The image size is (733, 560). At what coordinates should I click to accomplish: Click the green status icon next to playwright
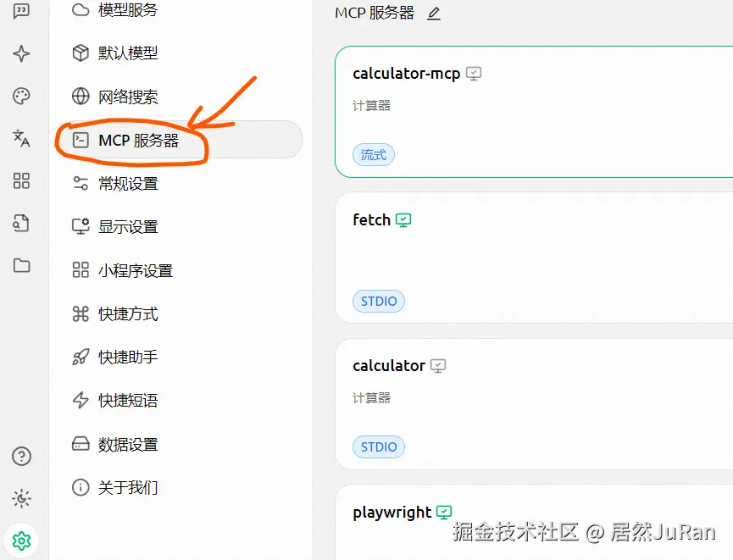tap(444, 513)
